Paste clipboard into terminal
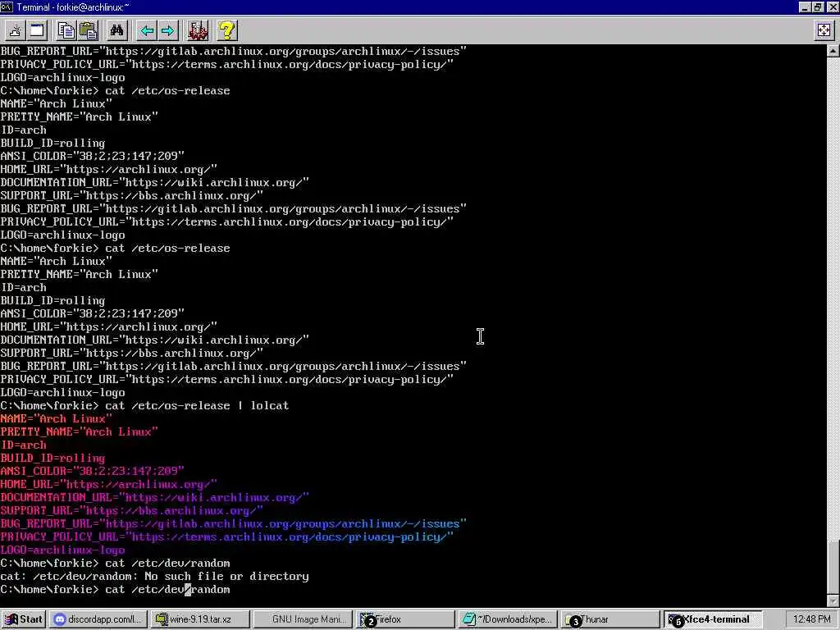840x630 pixels. pyautogui.click(x=89, y=30)
